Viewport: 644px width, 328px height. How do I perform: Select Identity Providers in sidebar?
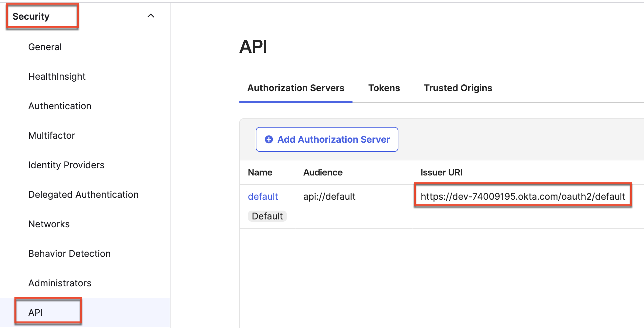pos(66,165)
